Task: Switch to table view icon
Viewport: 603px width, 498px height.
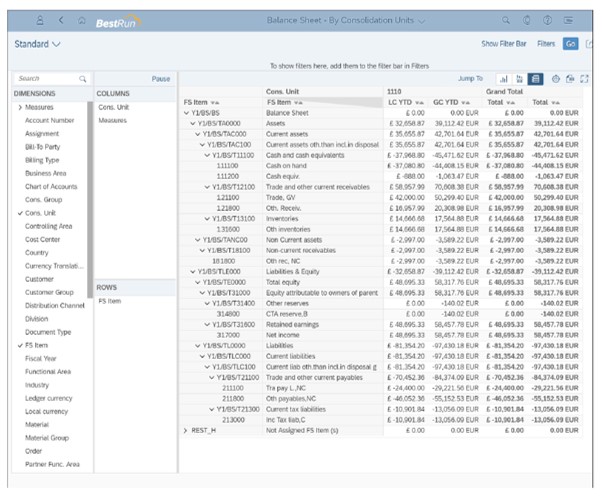Action: (x=535, y=79)
